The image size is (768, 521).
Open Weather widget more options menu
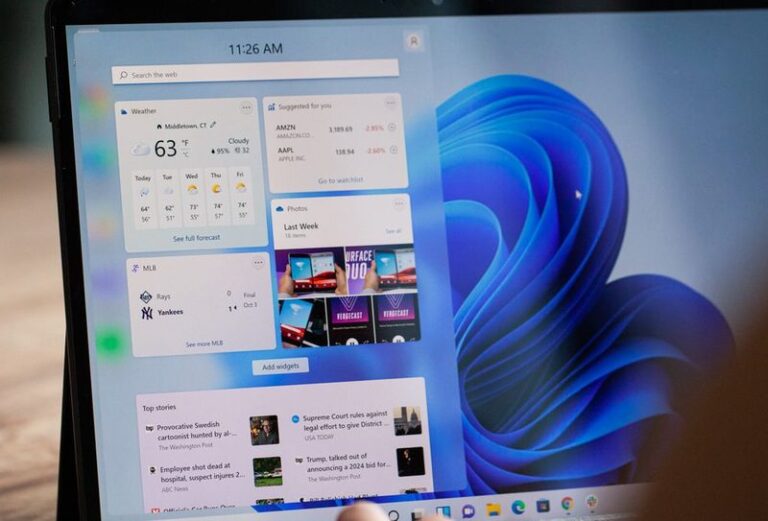click(x=246, y=107)
